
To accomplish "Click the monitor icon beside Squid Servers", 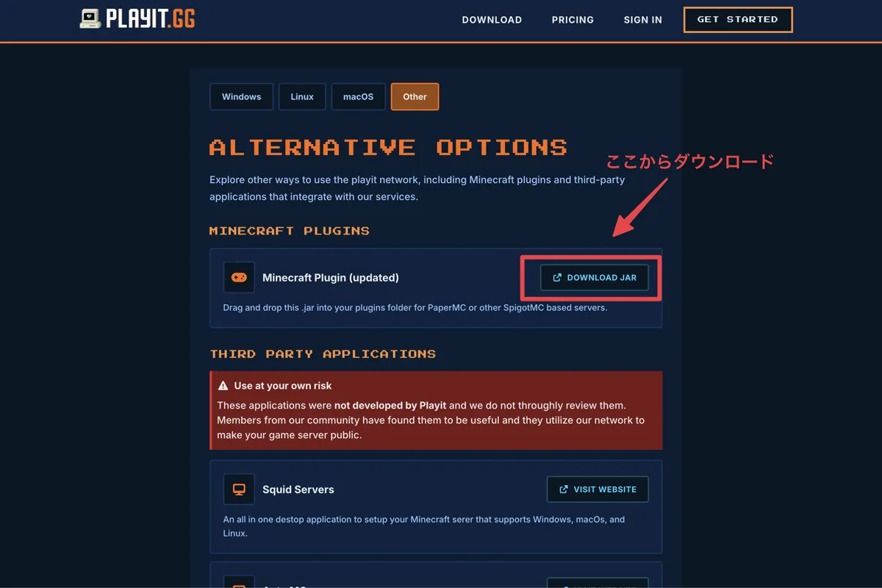I will coord(239,490).
